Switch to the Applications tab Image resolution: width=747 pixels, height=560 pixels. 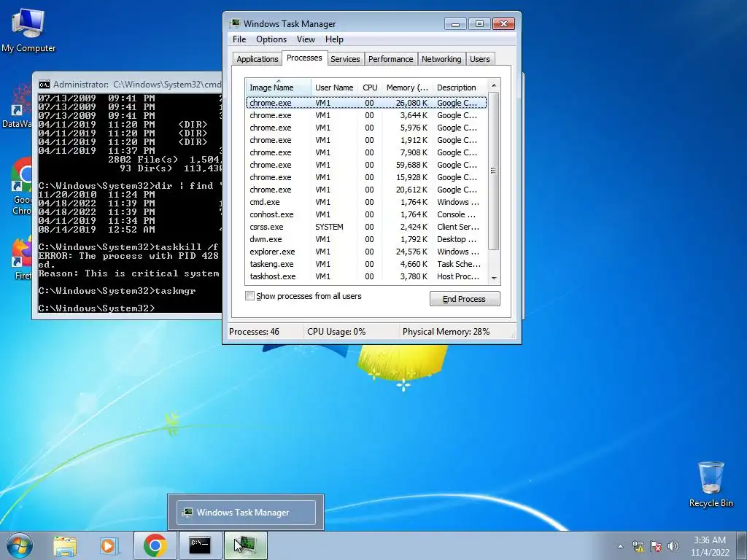[x=258, y=59]
